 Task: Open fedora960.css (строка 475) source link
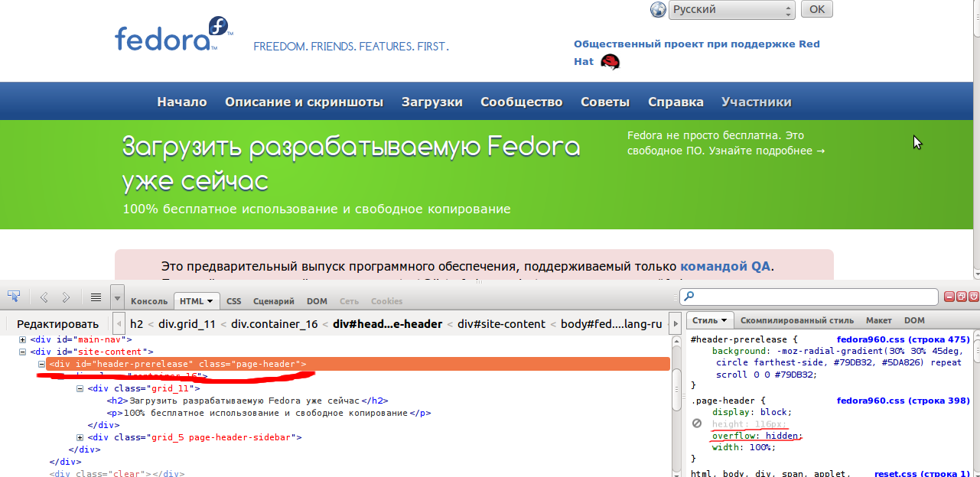point(903,339)
